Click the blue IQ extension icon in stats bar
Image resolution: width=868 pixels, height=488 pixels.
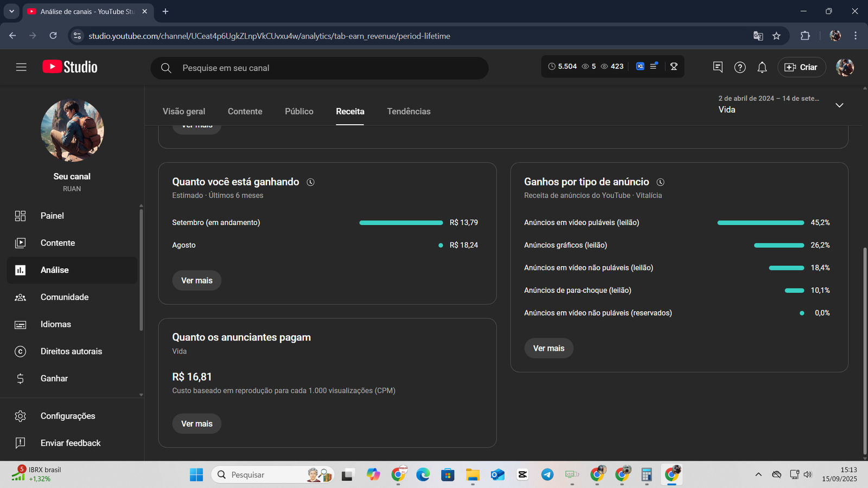640,66
